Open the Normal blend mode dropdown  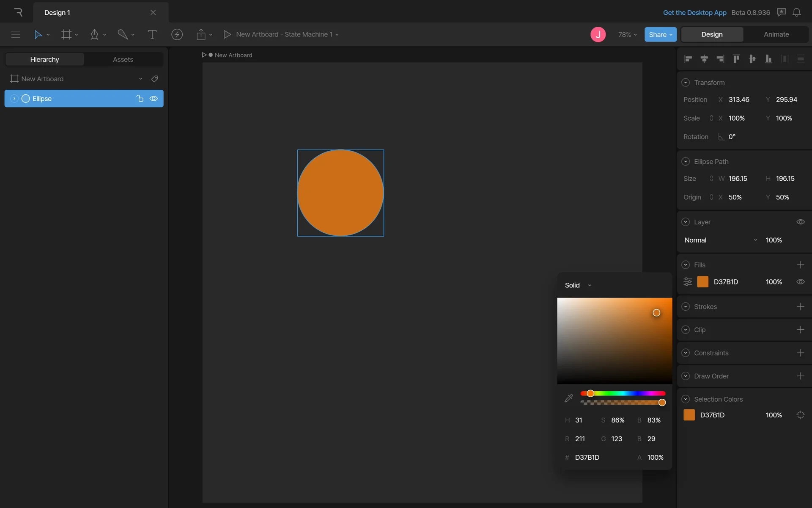click(x=720, y=240)
